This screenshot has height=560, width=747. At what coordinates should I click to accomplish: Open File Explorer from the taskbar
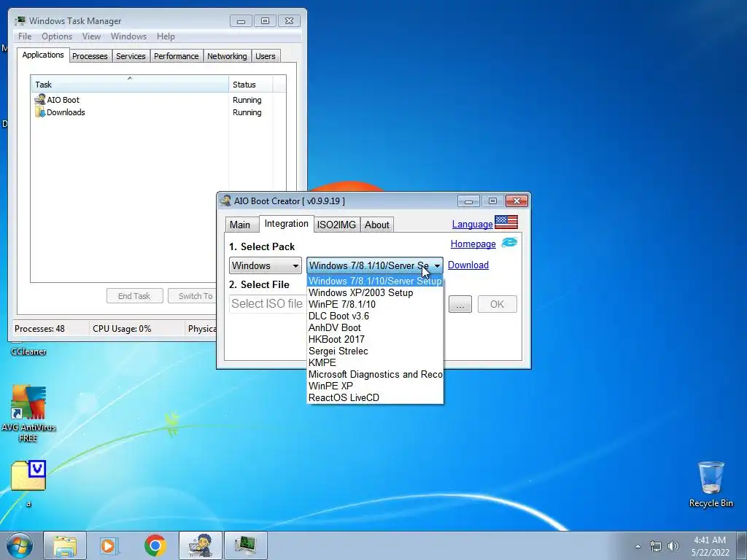[65, 545]
